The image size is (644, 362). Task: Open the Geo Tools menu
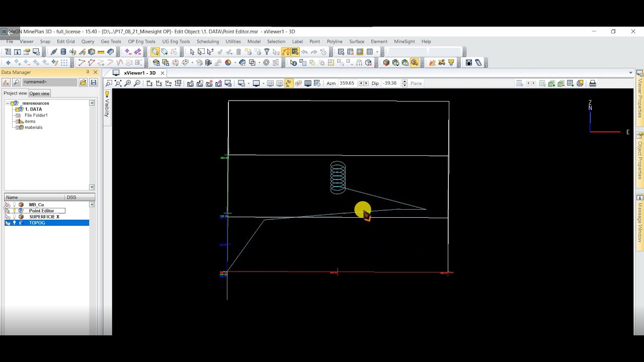pos(111,42)
